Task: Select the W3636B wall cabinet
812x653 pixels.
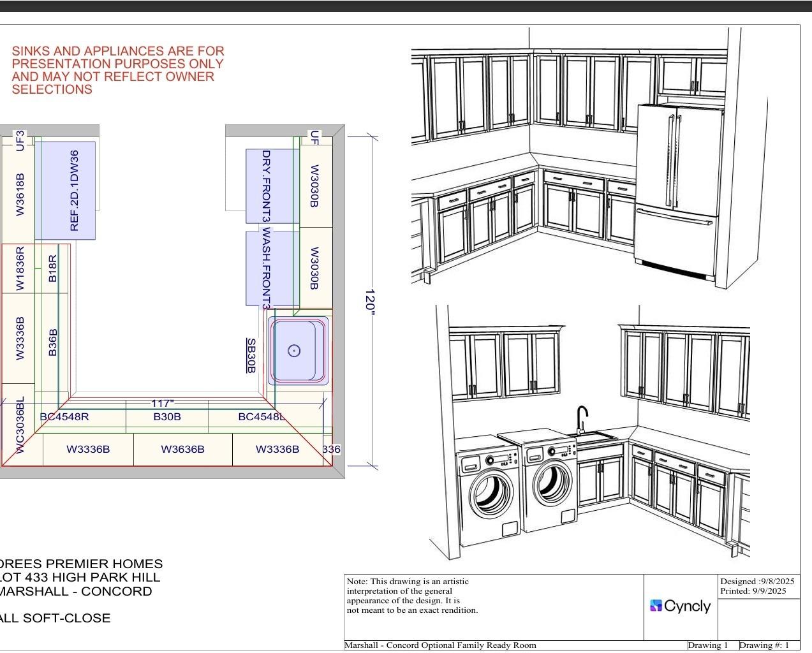Action: coord(183,450)
